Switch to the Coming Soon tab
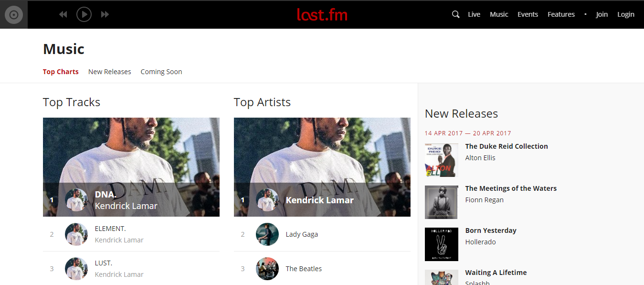The width and height of the screenshot is (644, 285). pos(161,72)
